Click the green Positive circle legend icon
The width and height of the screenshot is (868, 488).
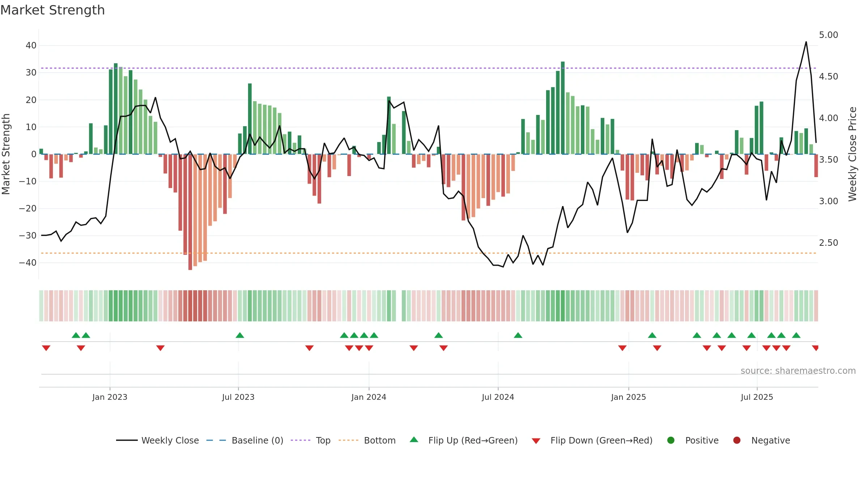671,440
